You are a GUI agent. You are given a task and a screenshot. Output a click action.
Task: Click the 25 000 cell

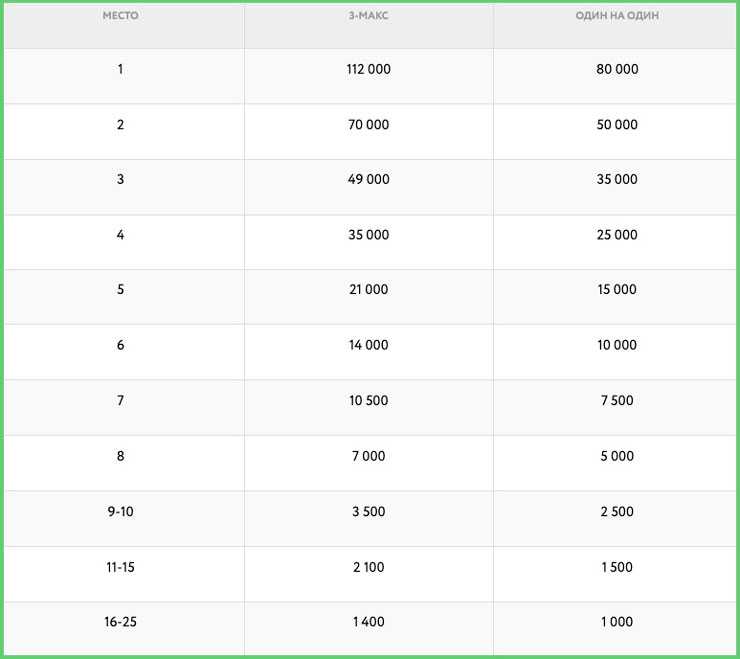coord(617,235)
